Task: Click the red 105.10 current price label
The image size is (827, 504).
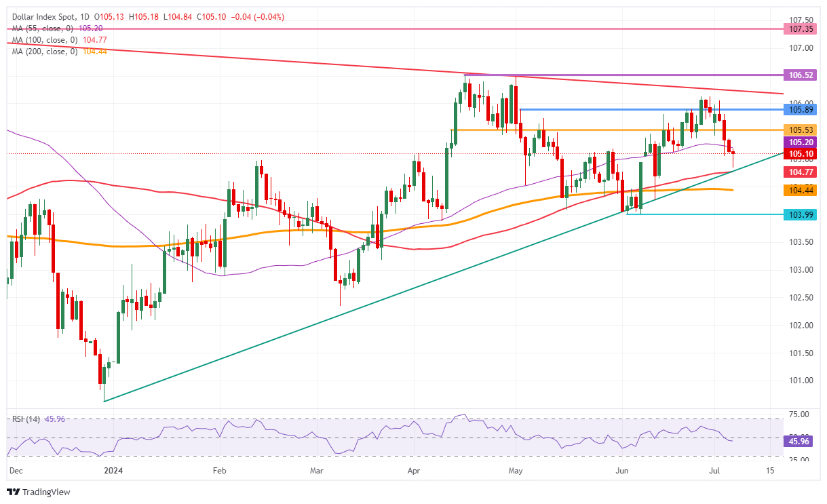Action: pos(801,154)
